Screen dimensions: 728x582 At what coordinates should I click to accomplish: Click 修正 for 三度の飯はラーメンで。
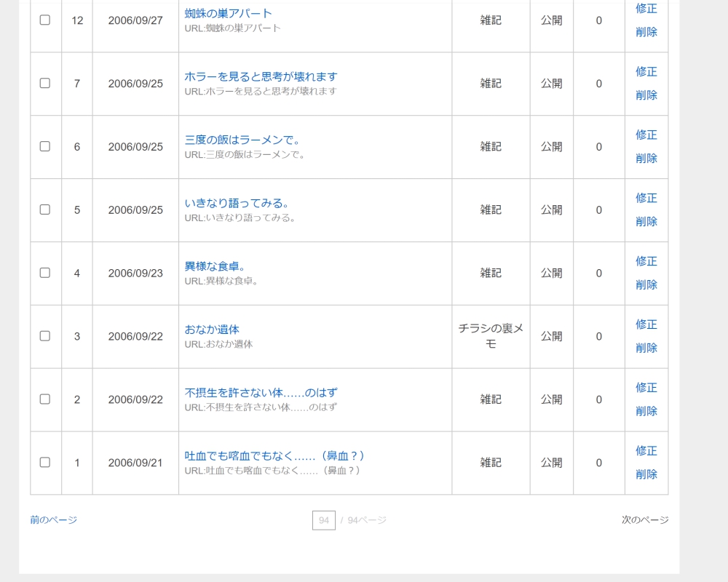646,135
